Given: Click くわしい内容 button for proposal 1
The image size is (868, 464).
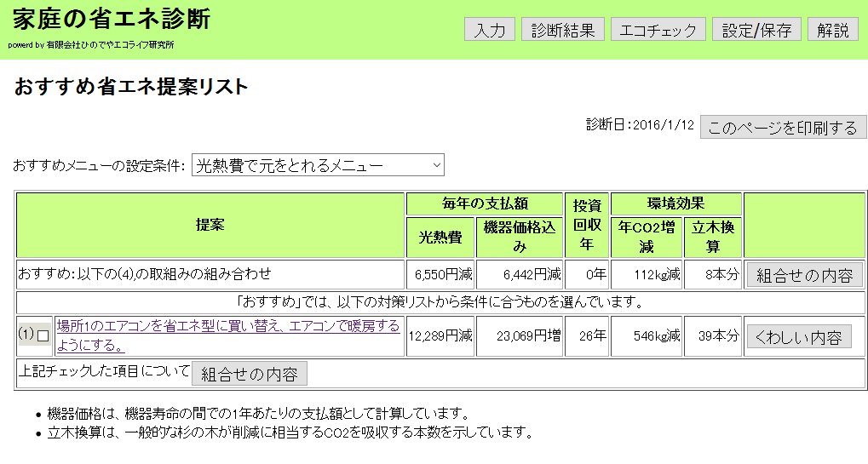Looking at the screenshot, I should coord(799,336).
